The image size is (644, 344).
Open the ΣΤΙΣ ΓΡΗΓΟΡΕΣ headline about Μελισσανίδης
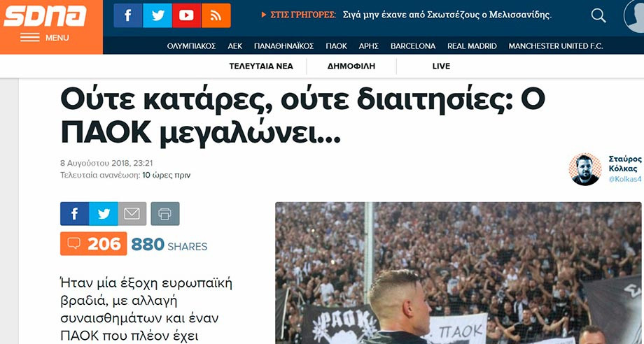[447, 15]
